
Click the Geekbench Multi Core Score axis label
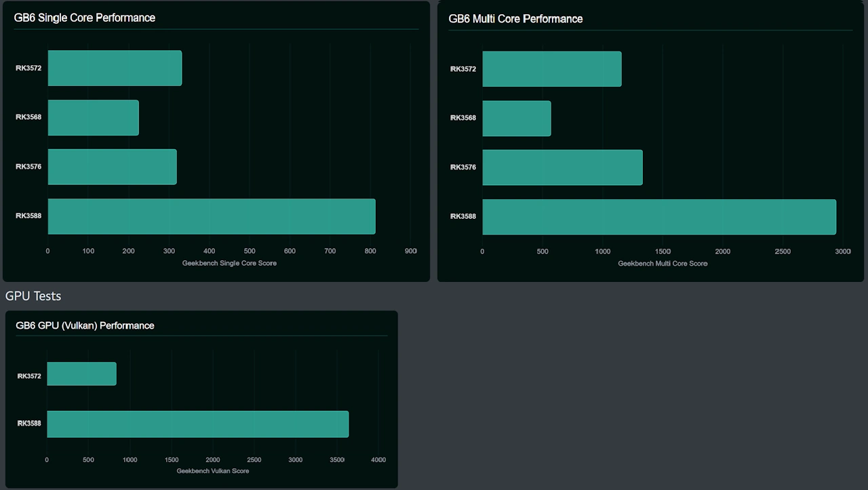point(663,264)
